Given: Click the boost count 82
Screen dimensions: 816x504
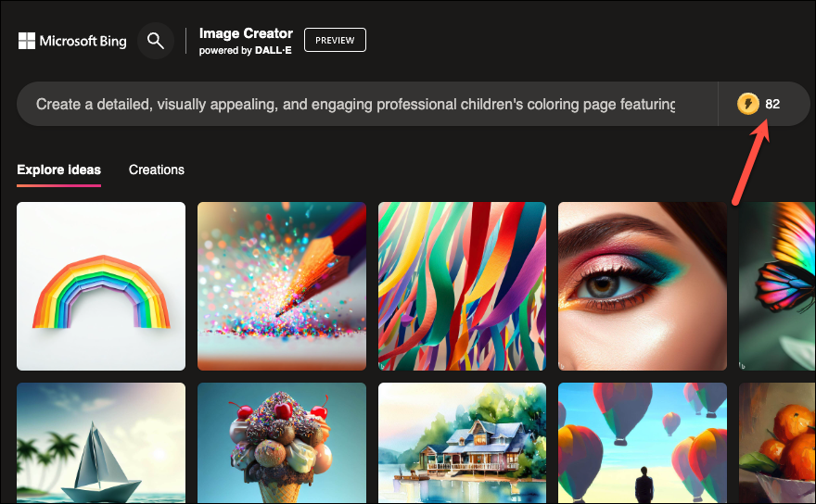Looking at the screenshot, I should coord(772,104).
